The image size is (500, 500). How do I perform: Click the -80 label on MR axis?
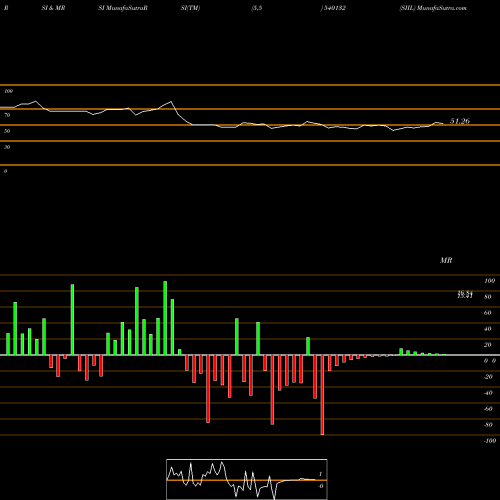pyautogui.click(x=488, y=425)
